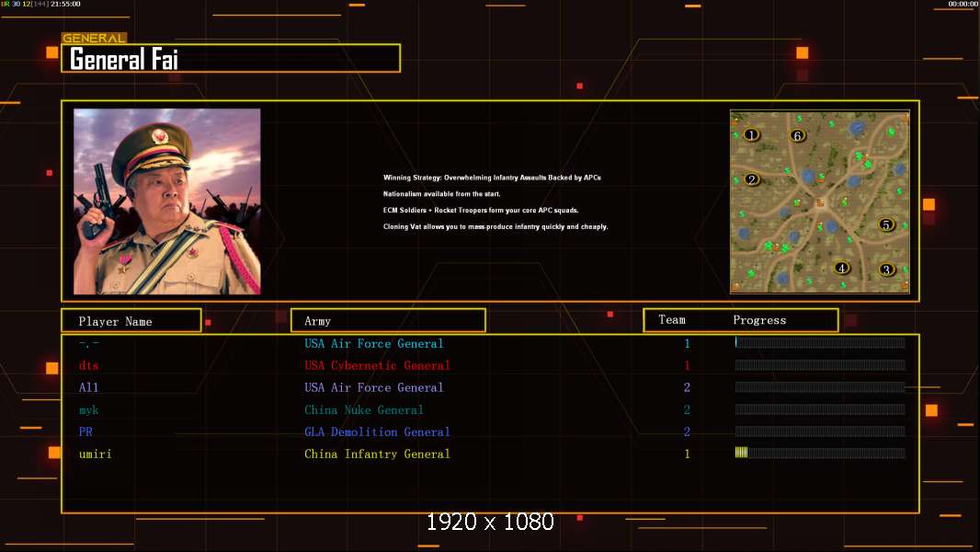Click team number for PR

pyautogui.click(x=687, y=432)
